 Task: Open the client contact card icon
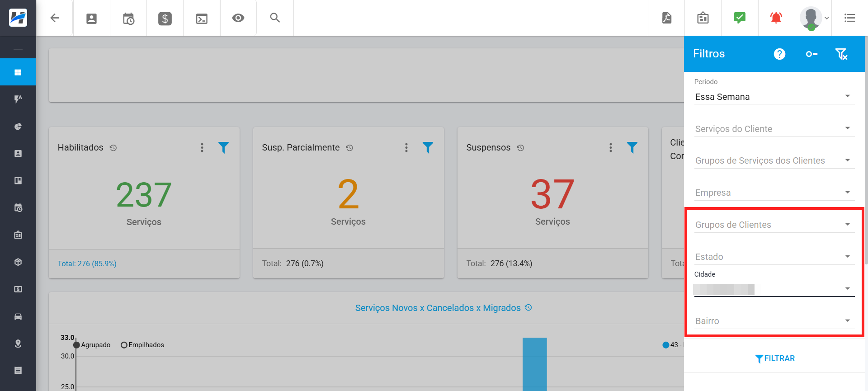(91, 19)
